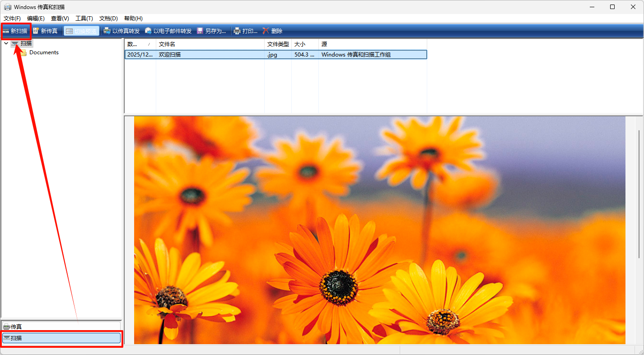The width and height of the screenshot is (644, 355).
Task: Sort list by 文件类型 column header
Action: (278, 44)
